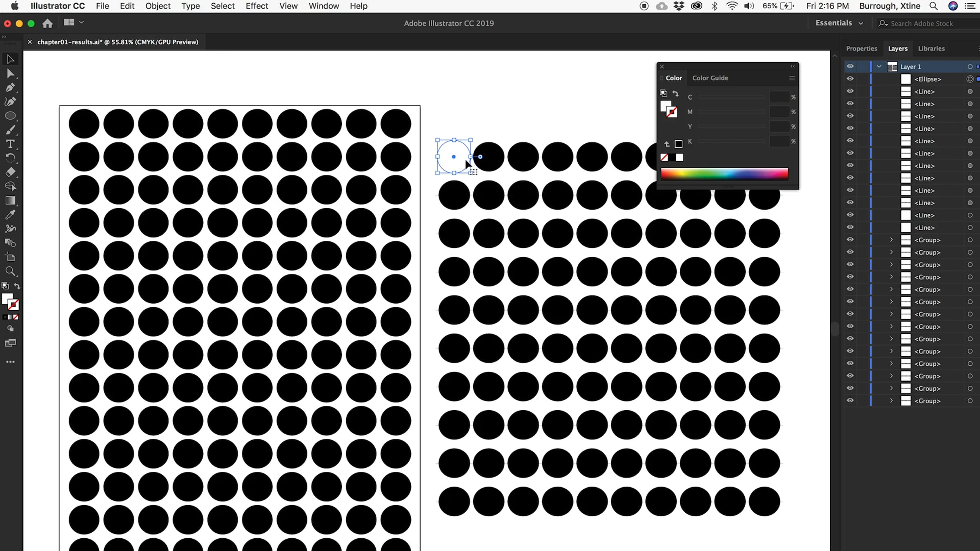Expand the first Group in Layers panel

tap(891, 240)
